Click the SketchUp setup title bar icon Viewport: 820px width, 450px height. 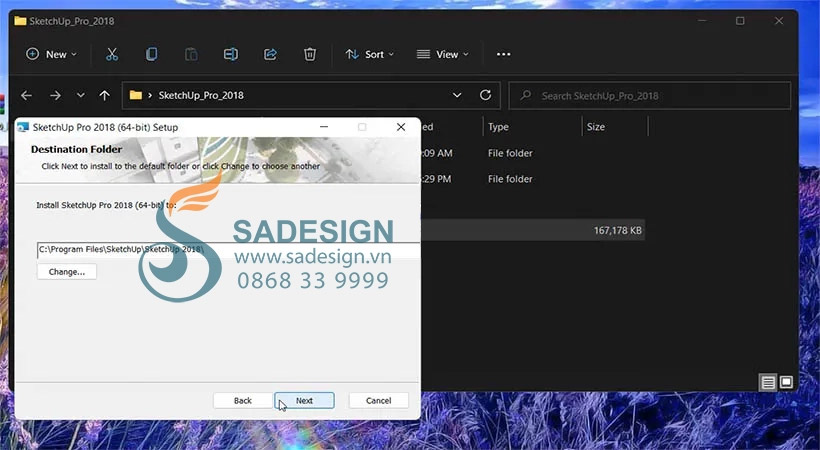[x=23, y=127]
